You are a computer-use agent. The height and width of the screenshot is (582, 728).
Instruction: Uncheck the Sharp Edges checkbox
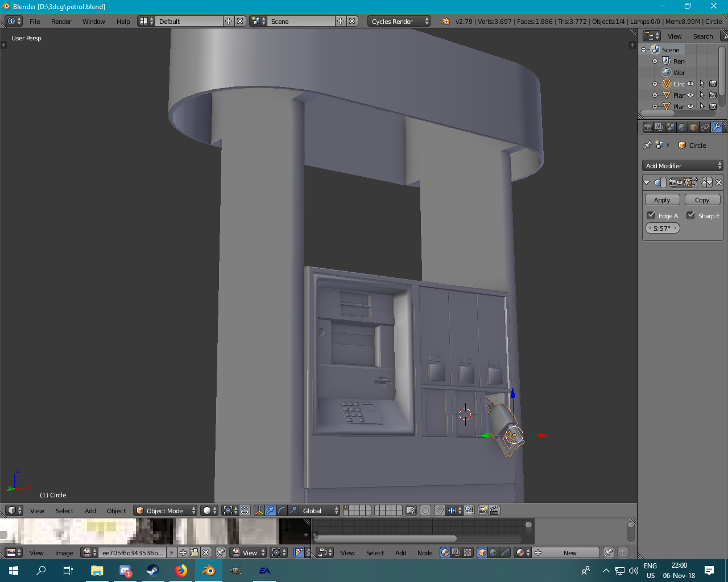691,215
